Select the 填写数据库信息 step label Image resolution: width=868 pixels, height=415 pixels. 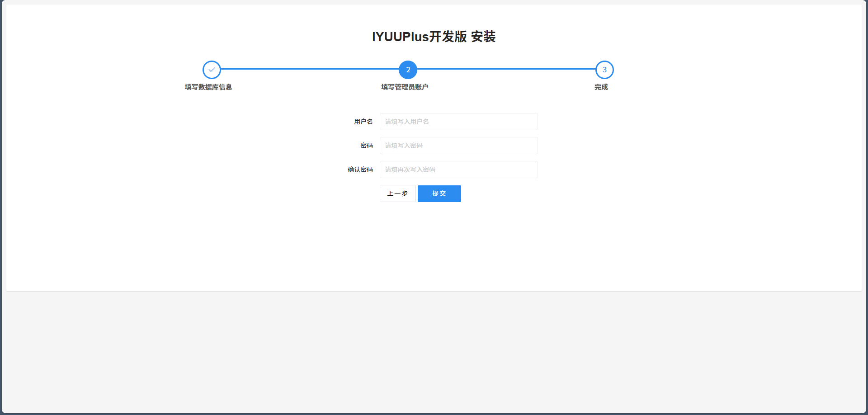click(x=208, y=87)
